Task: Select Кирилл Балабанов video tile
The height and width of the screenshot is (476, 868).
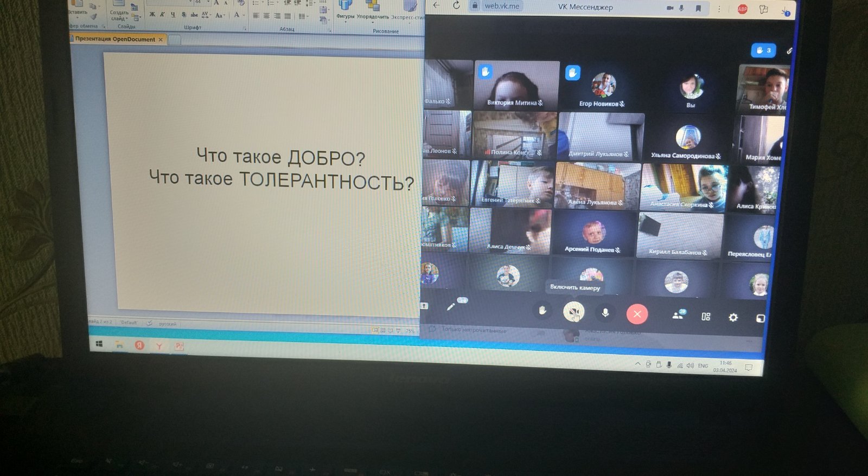Action: [679, 235]
